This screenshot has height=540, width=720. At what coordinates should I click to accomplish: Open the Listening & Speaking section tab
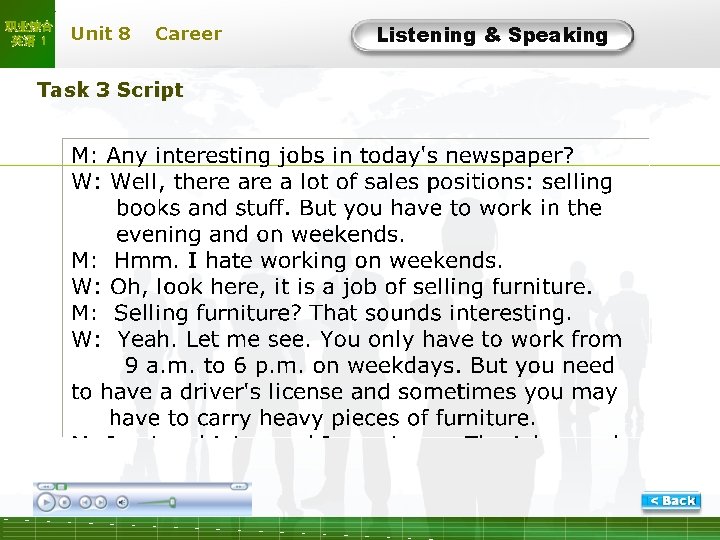pyautogui.click(x=492, y=36)
